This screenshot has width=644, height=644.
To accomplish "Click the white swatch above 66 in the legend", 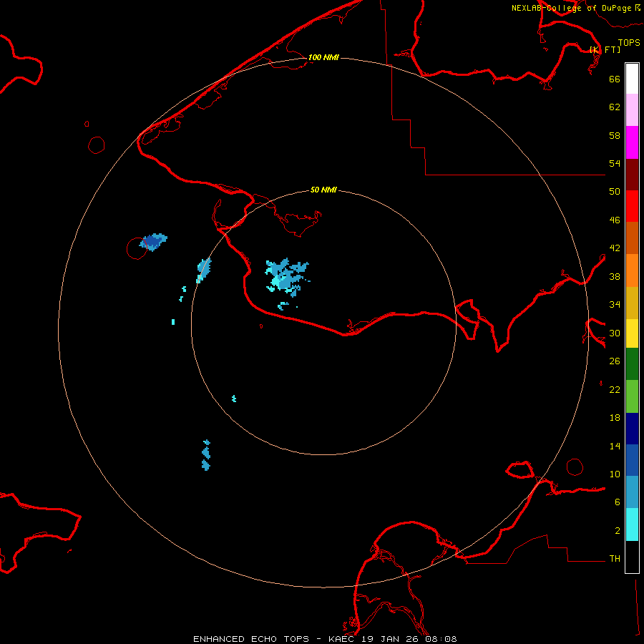I will coord(632,79).
